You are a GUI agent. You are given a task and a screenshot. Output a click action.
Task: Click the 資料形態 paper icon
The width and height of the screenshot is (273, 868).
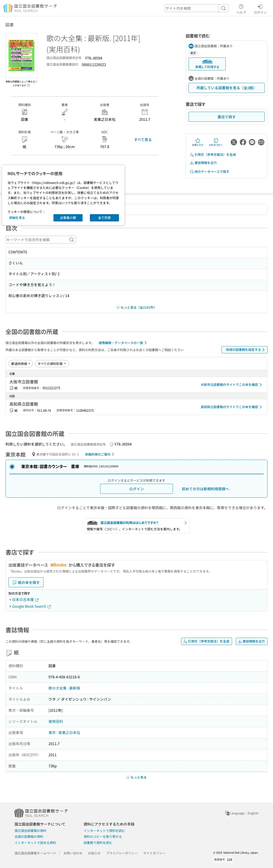24,139
